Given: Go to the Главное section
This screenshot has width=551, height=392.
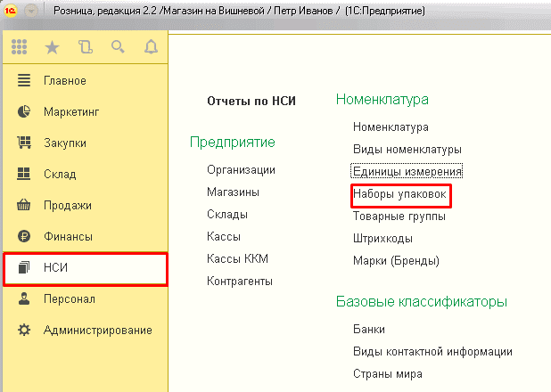Looking at the screenshot, I should (64, 81).
